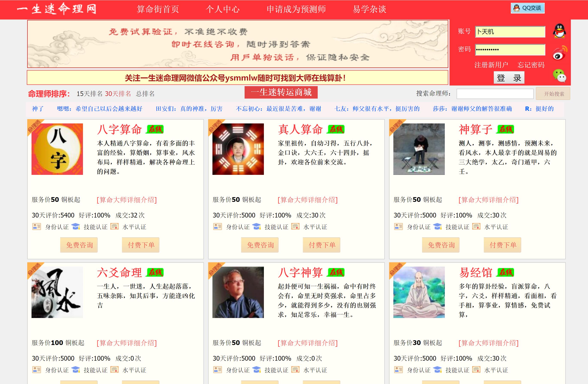Click 神算子 street fortune-teller photo

pos(419,149)
